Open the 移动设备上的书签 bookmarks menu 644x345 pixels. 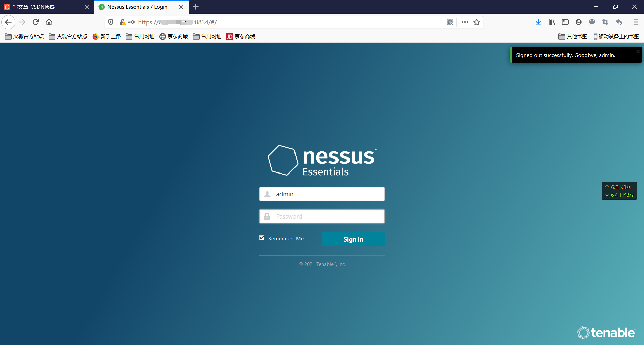[x=616, y=36]
